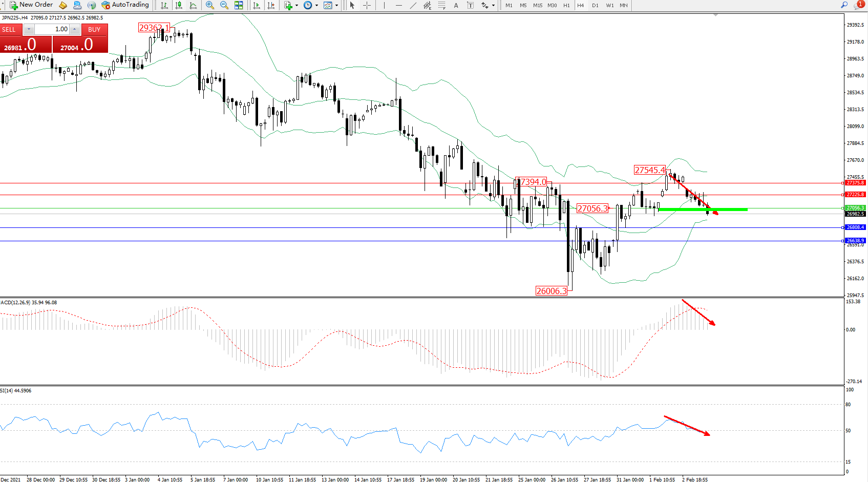868x482 pixels.
Task: Select the M15 timeframe
Action: pos(538,5)
